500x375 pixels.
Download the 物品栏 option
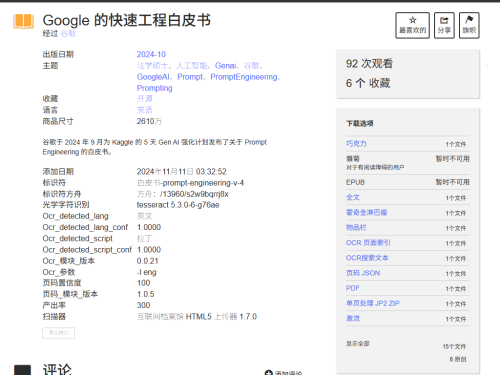coord(356,228)
